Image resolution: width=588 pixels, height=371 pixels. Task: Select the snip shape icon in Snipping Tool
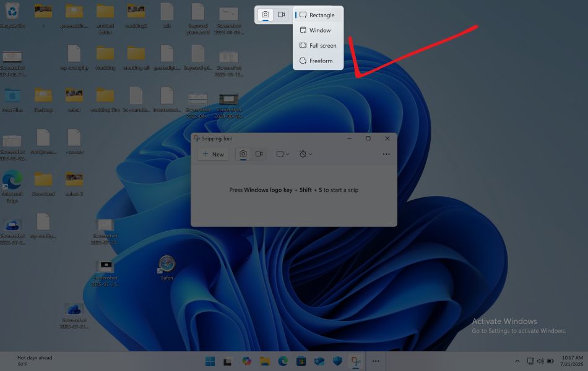coord(280,154)
